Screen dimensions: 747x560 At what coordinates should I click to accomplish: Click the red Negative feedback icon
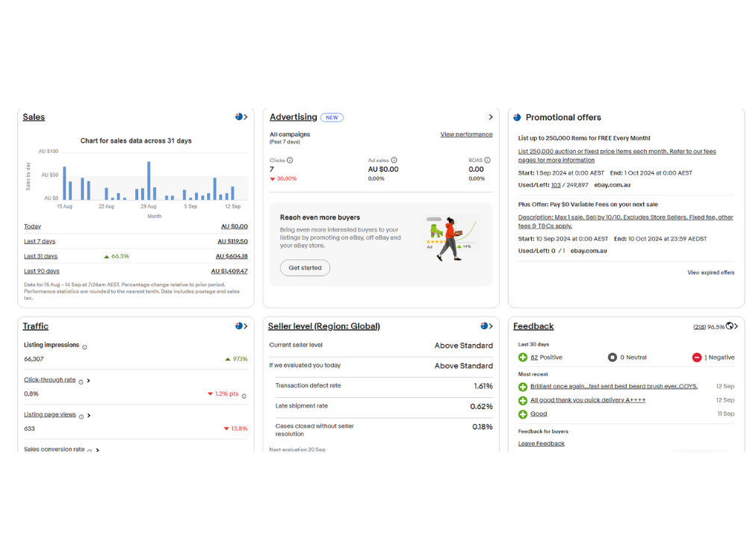coord(696,358)
